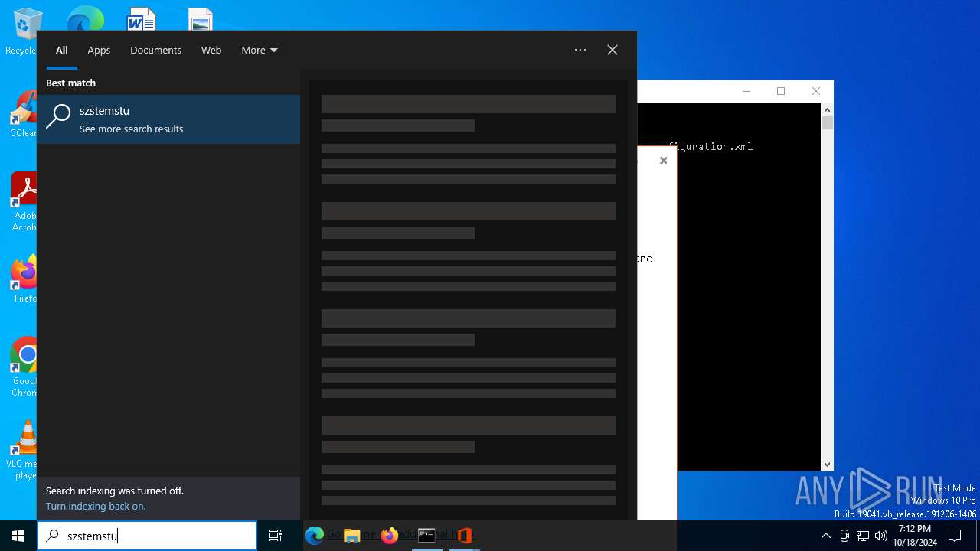Select the All search filter tab
This screenshot has width=980, height=551.
click(62, 50)
